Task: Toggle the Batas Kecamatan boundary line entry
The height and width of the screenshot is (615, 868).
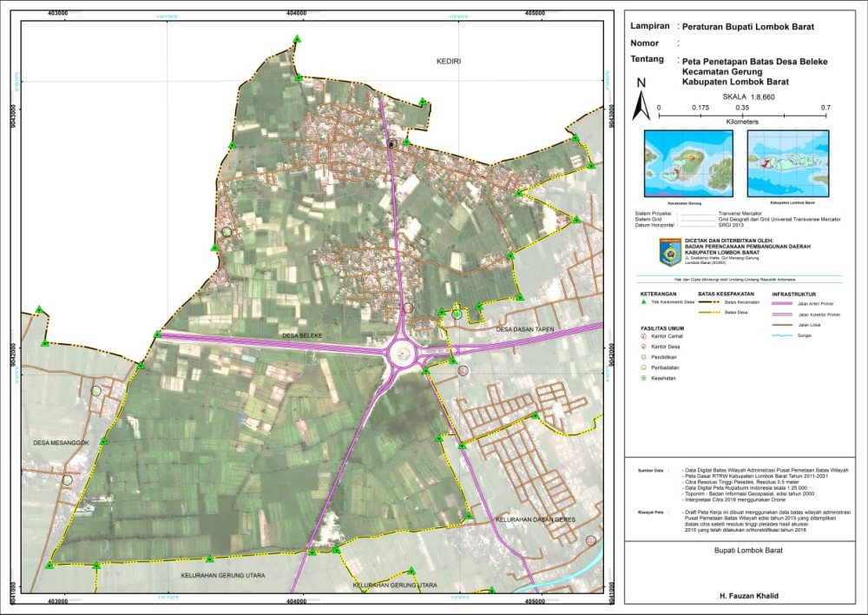Action: point(709,303)
